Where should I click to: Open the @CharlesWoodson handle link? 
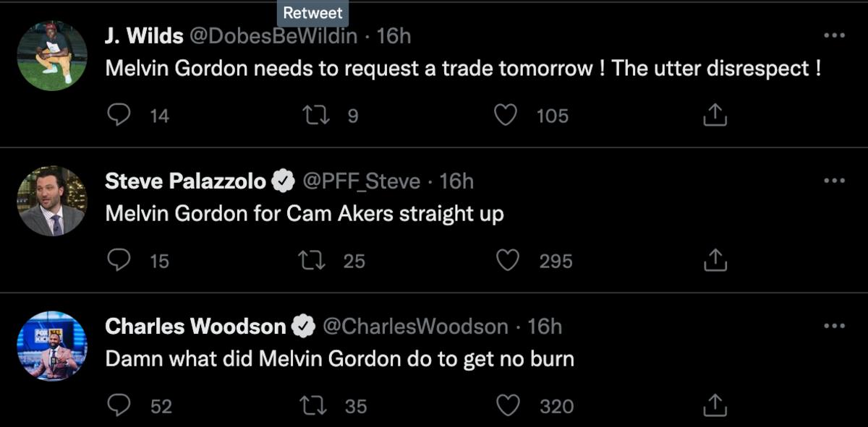414,327
